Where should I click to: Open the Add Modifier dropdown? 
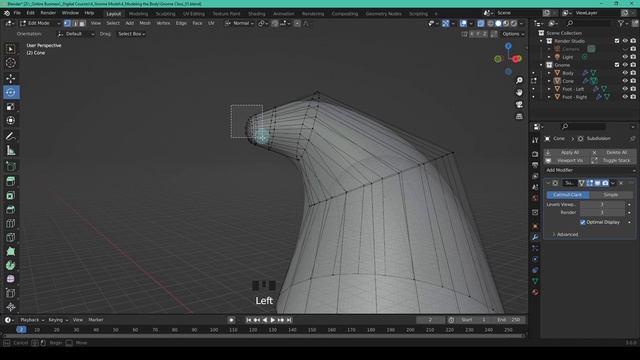coord(590,170)
